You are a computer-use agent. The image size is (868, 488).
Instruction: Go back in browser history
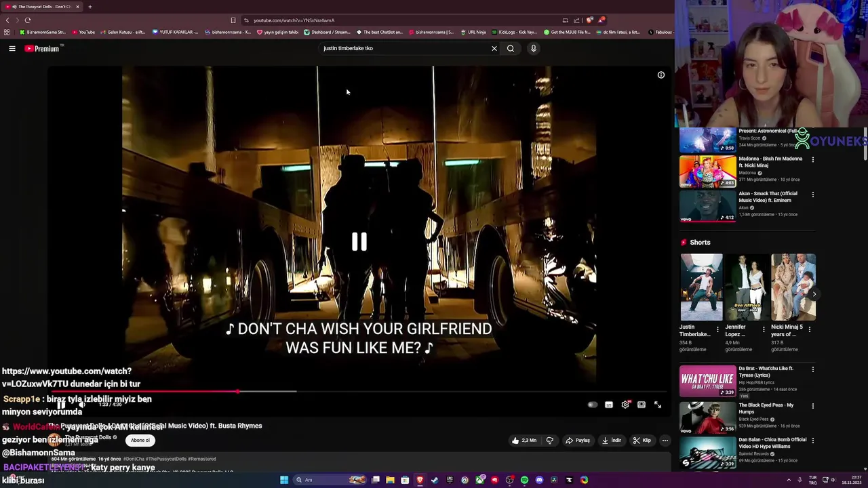[x=7, y=20]
